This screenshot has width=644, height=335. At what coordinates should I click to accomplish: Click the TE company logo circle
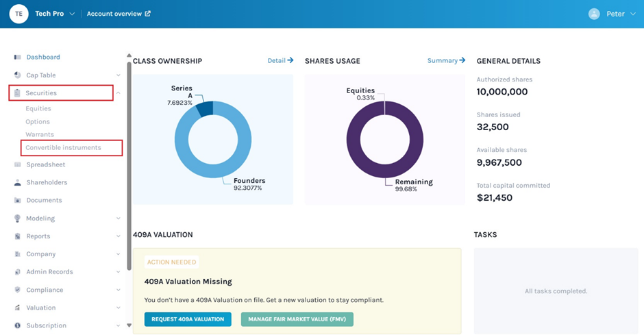18,14
